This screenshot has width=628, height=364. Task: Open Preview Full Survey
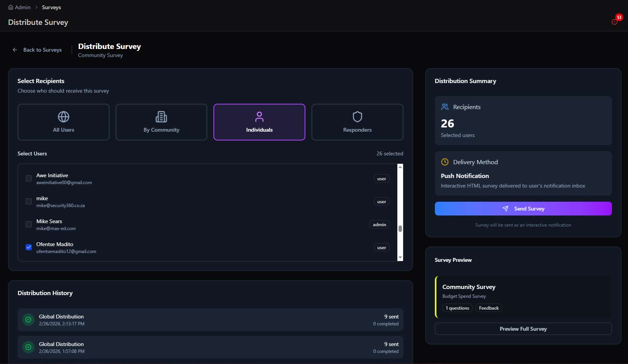point(523,329)
